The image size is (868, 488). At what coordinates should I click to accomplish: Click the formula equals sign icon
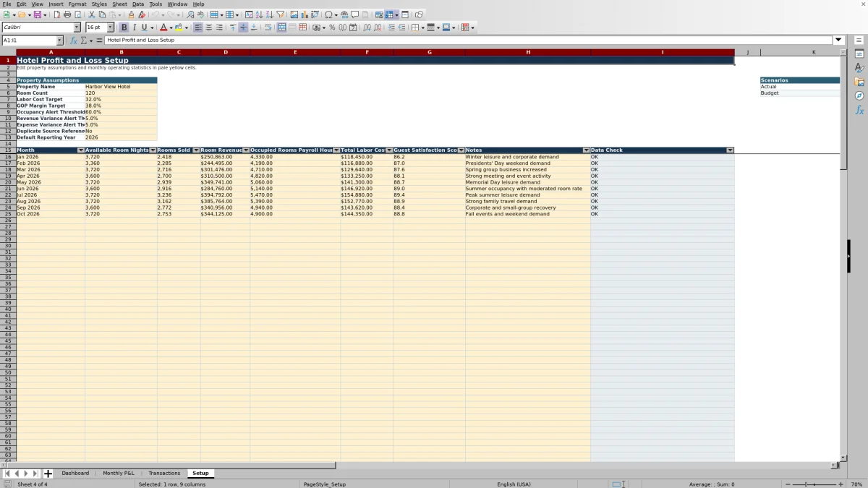coord(100,40)
